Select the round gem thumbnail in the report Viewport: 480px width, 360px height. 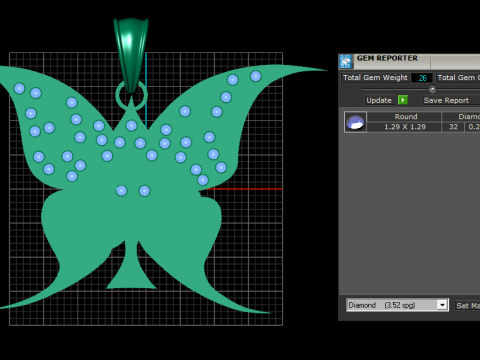pos(355,122)
